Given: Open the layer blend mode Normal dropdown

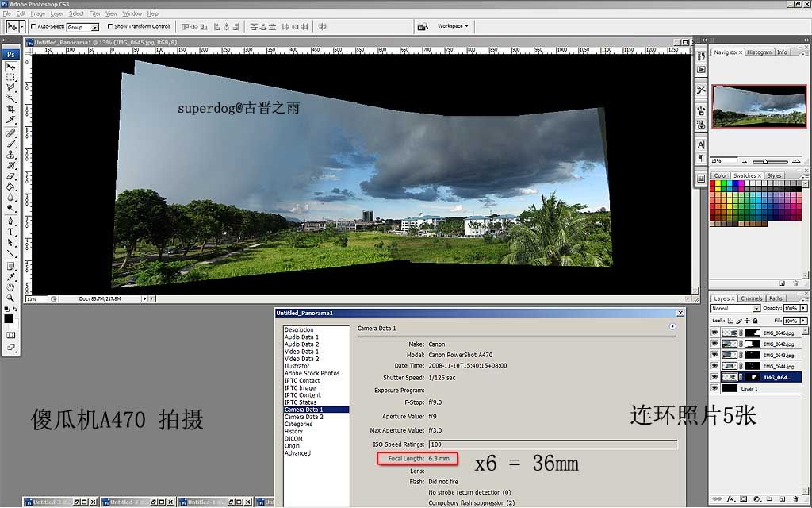Looking at the screenshot, I should tap(756, 309).
